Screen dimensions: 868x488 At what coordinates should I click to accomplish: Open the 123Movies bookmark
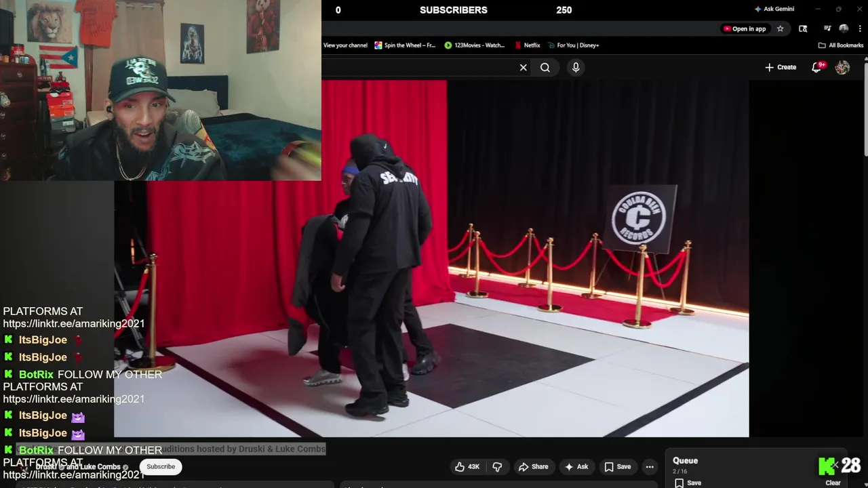(475, 45)
